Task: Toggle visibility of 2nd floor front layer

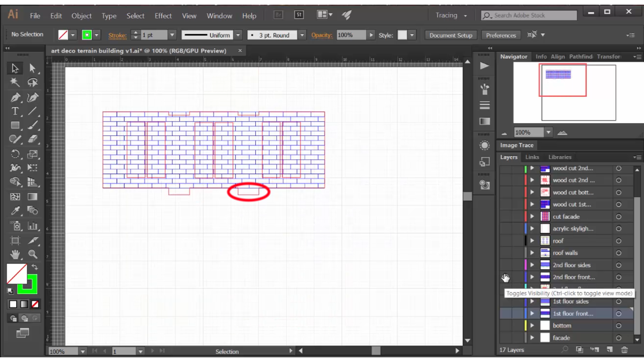Action: coord(505,277)
